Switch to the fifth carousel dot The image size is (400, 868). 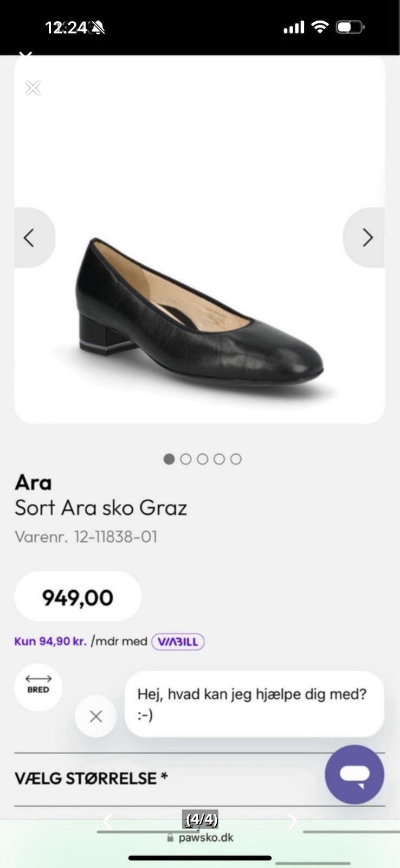236,459
